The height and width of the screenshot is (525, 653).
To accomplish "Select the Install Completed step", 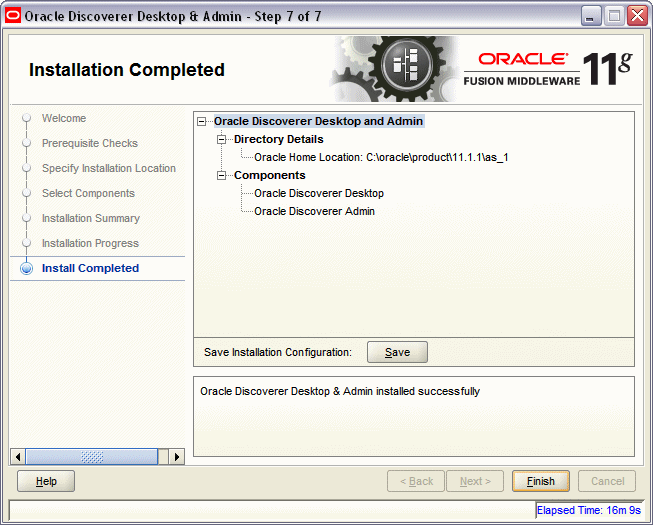I will click(90, 268).
